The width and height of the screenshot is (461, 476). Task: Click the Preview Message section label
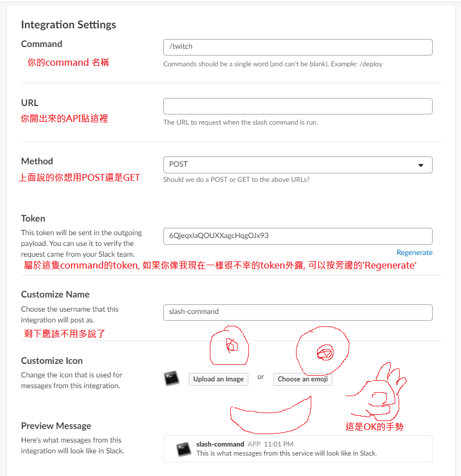56,426
